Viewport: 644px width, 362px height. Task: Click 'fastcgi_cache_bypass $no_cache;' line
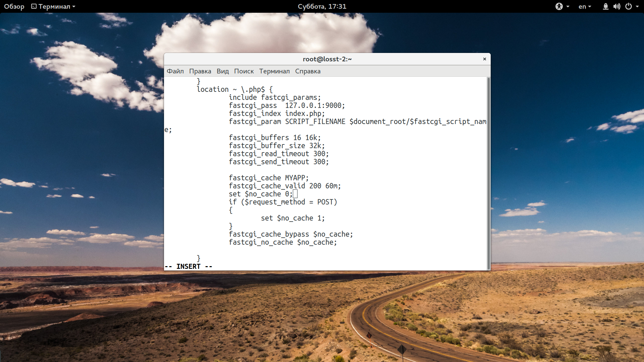[x=291, y=234]
